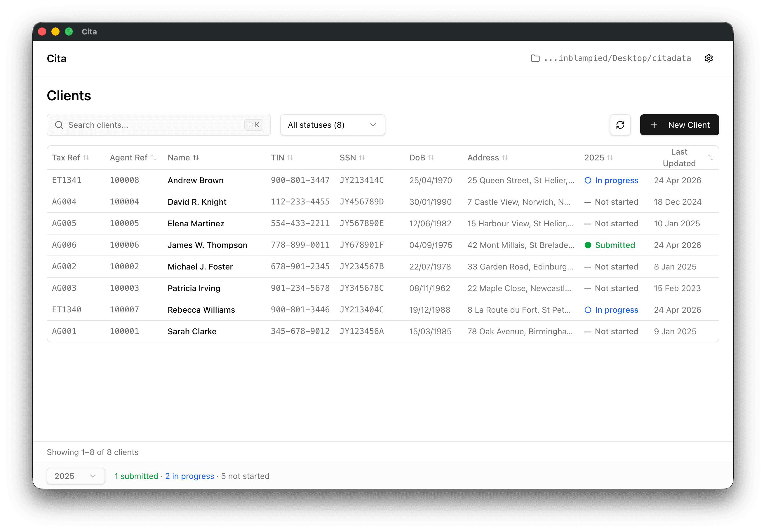Click address 78 Oak Avenue, Birmingham
Image resolution: width=766 pixels, height=532 pixels.
click(520, 332)
